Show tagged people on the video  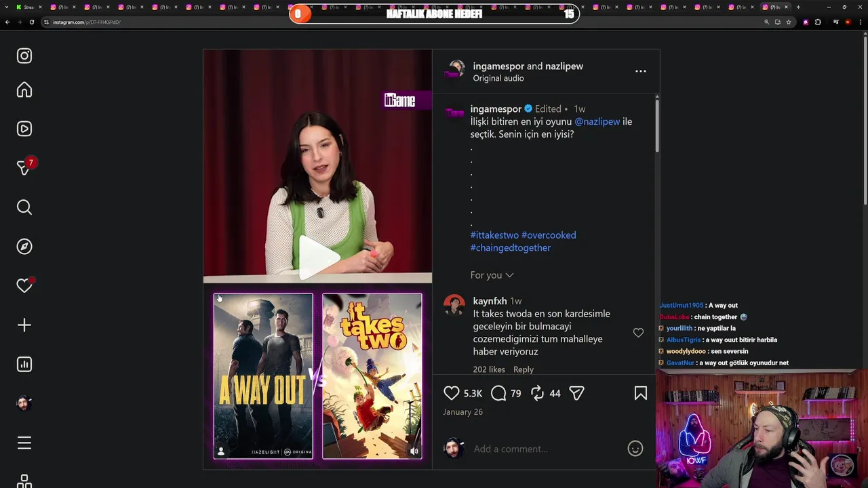(x=221, y=451)
